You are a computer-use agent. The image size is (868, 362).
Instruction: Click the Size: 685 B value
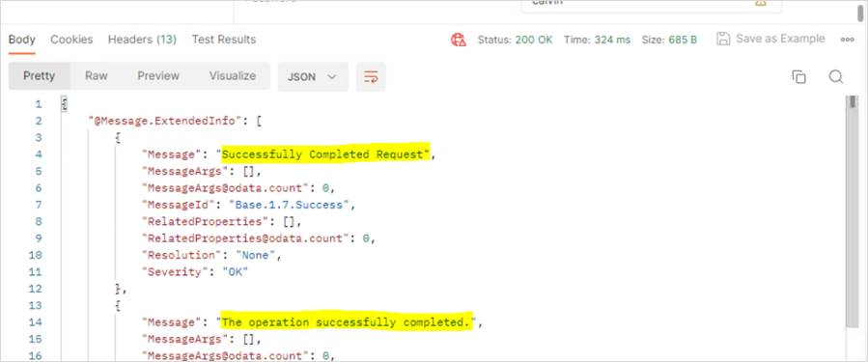(x=669, y=40)
